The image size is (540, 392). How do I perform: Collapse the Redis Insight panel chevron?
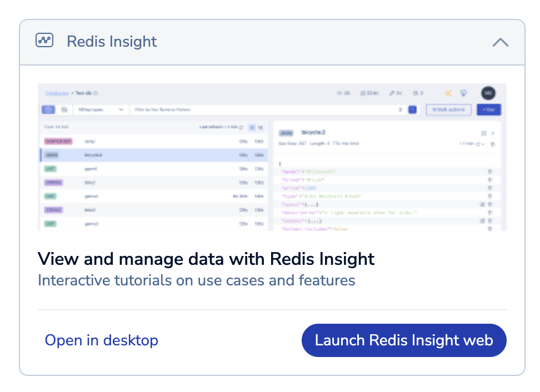tap(500, 42)
